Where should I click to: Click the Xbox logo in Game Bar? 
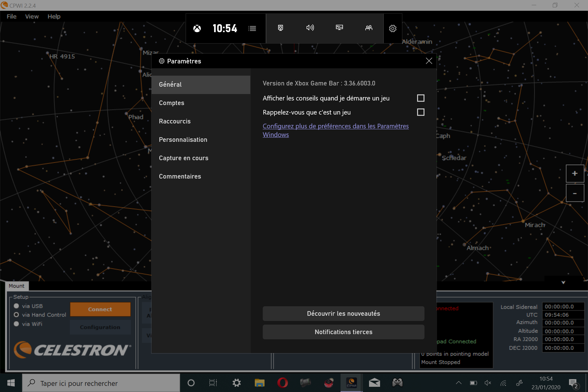pos(197,28)
